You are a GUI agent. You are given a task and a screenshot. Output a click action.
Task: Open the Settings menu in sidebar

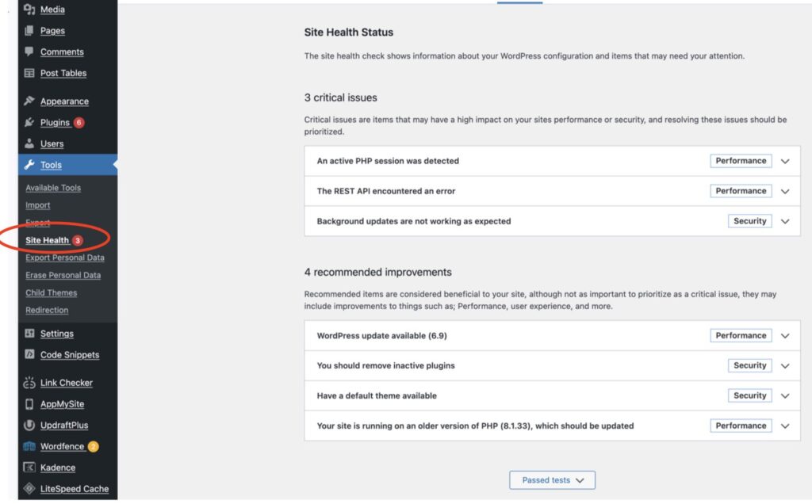(x=56, y=334)
